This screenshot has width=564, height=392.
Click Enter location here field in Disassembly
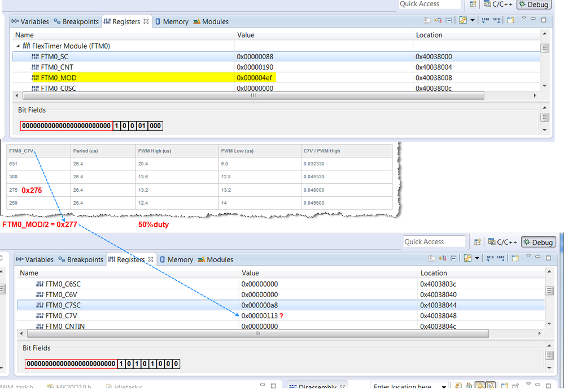(405, 386)
